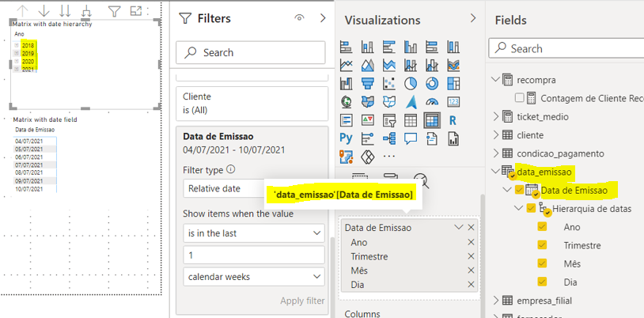The image size is (644, 318).
Task: Select the Gauge visual
Action: (x=432, y=101)
